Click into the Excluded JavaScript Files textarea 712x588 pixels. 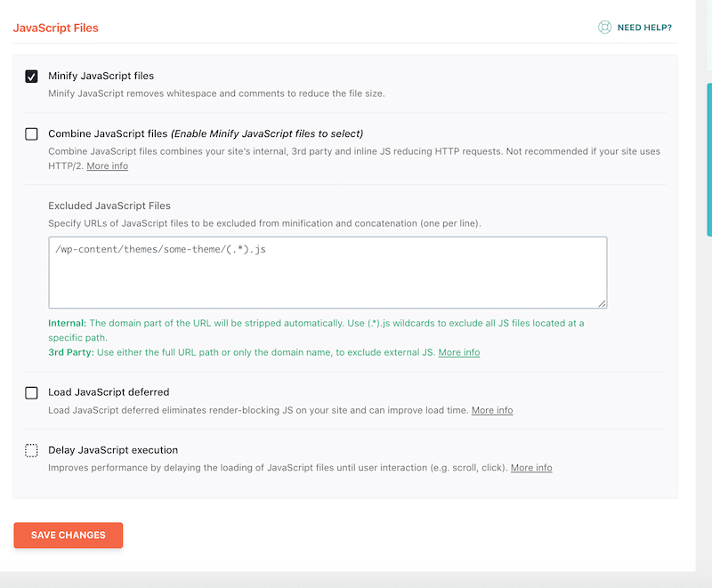[x=328, y=272]
